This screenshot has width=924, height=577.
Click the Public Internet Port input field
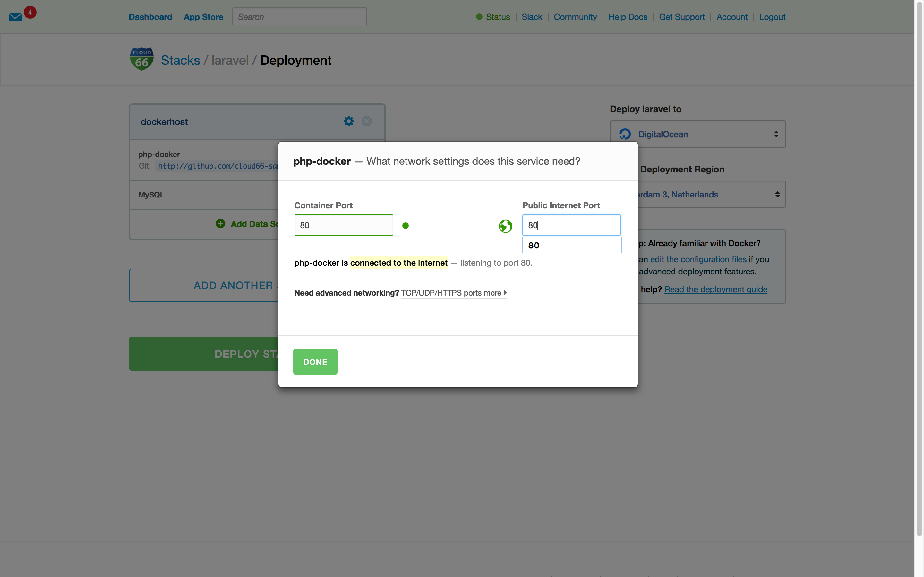(x=571, y=225)
